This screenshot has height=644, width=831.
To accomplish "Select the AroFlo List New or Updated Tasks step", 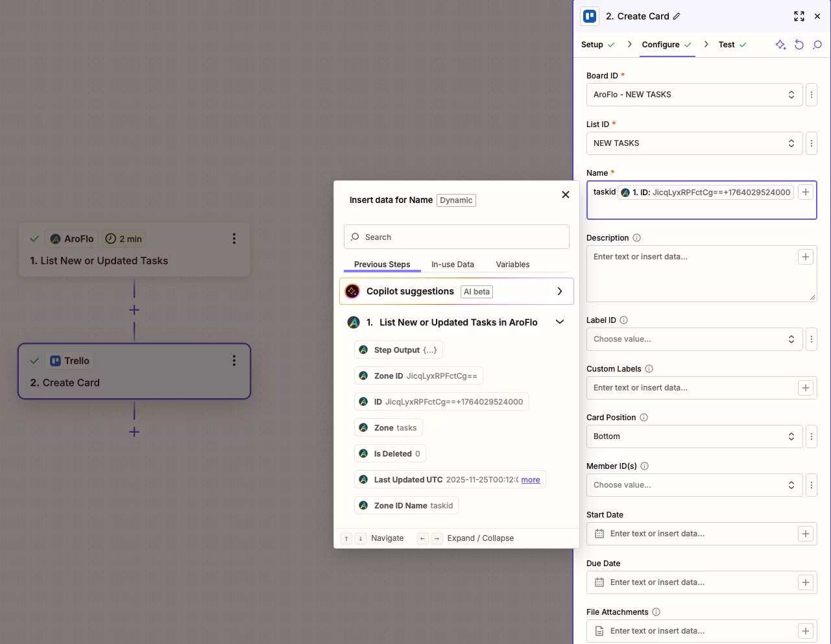I will (134, 250).
